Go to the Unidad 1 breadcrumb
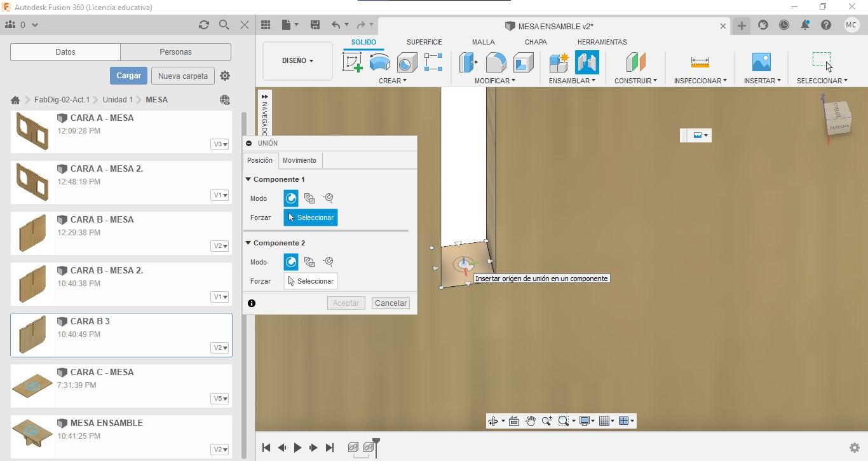The width and height of the screenshot is (868, 461). point(118,100)
